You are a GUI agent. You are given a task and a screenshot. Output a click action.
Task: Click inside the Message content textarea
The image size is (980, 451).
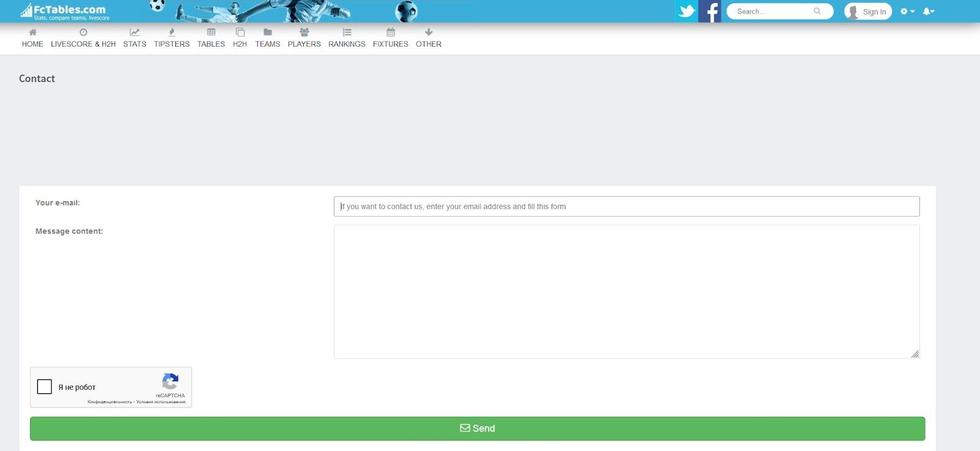point(627,292)
